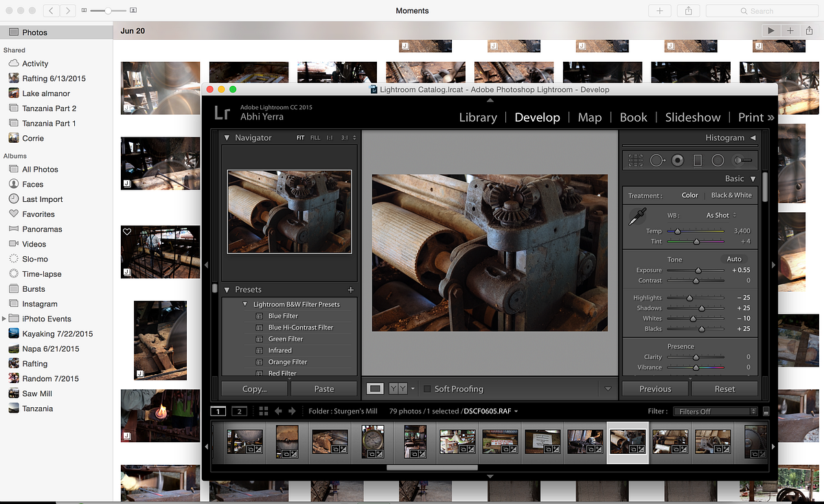
Task: Click the Reset button
Action: click(725, 388)
